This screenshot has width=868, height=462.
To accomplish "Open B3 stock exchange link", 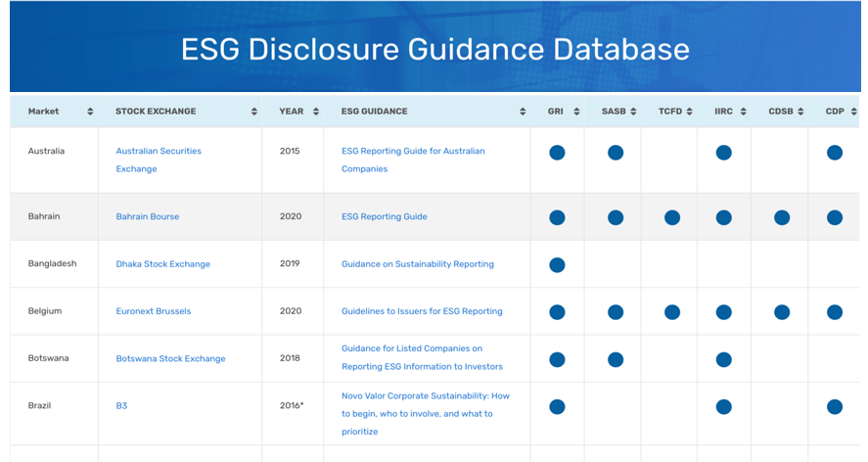I will 121,405.
